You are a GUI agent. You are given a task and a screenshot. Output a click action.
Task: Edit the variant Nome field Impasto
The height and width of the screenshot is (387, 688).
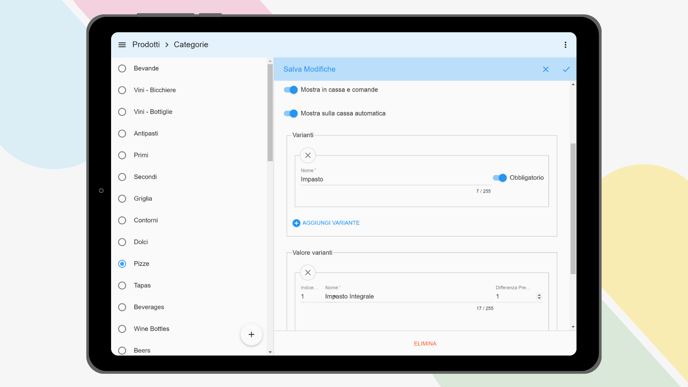point(395,179)
